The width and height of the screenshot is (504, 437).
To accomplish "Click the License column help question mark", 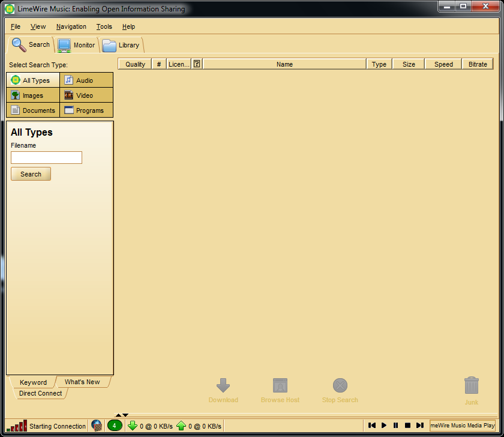I will [196, 64].
